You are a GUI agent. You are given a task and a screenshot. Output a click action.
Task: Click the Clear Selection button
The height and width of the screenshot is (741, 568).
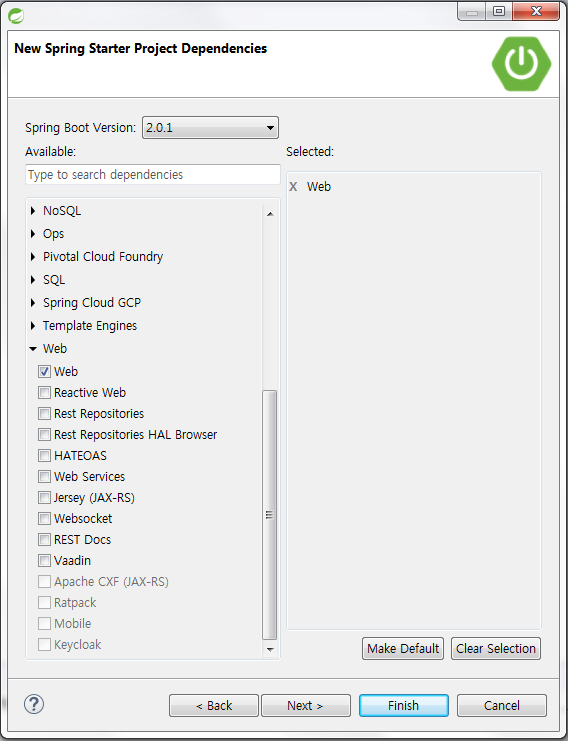(496, 648)
